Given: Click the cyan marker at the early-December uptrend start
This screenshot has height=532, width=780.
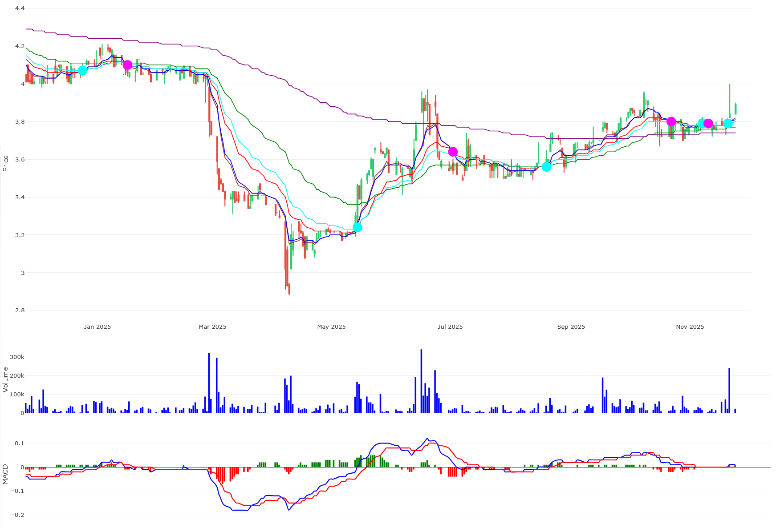Looking at the screenshot, I should [x=83, y=70].
